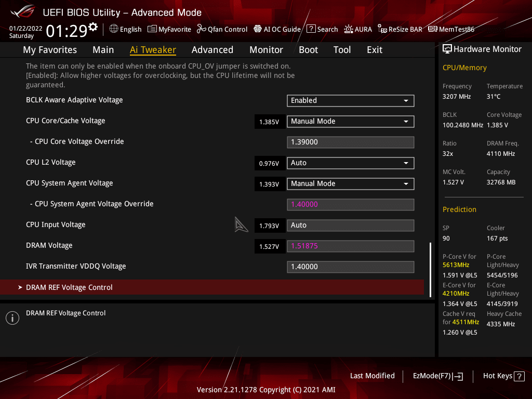This screenshot has width=532, height=399.
Task: Open AURA lighting icon
Action: coord(349,29)
